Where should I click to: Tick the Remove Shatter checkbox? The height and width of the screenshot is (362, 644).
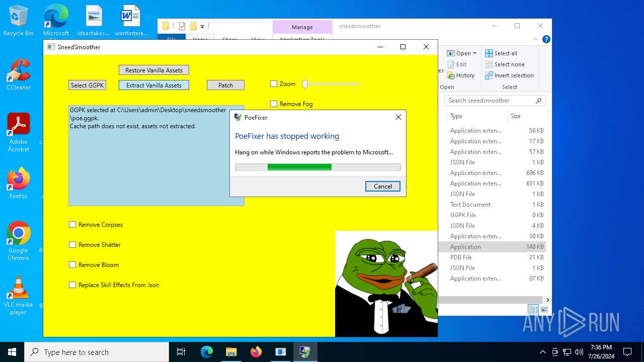72,245
